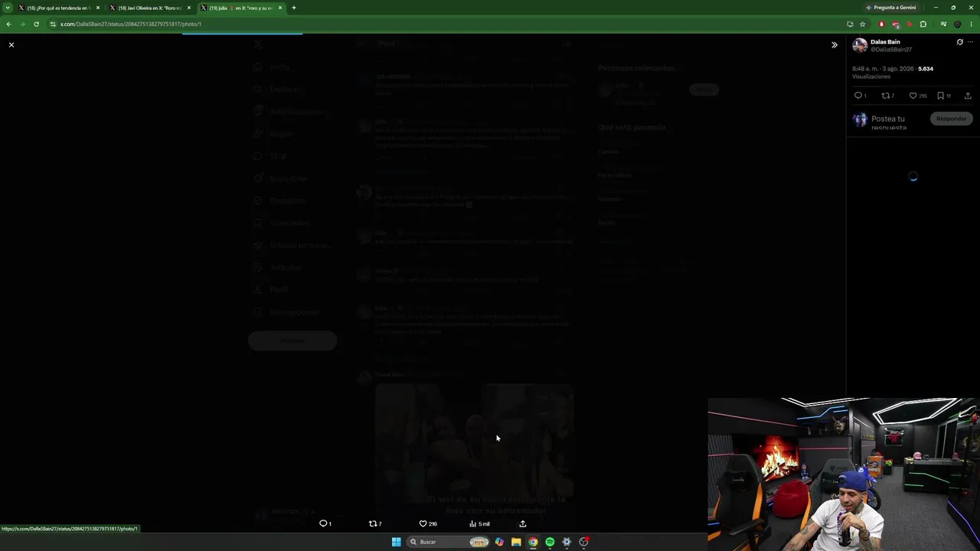Click the Chrome icon in the taskbar
The height and width of the screenshot is (551, 980).
tap(533, 542)
